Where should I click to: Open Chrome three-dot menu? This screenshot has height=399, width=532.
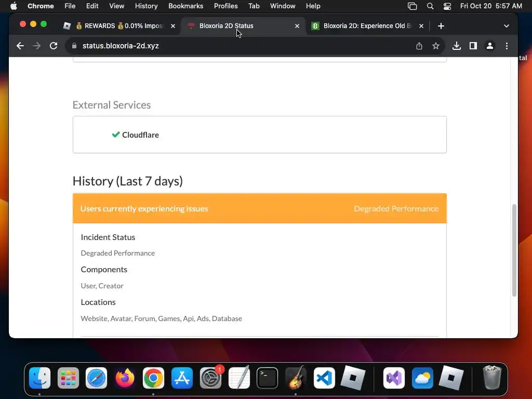[x=507, y=46]
